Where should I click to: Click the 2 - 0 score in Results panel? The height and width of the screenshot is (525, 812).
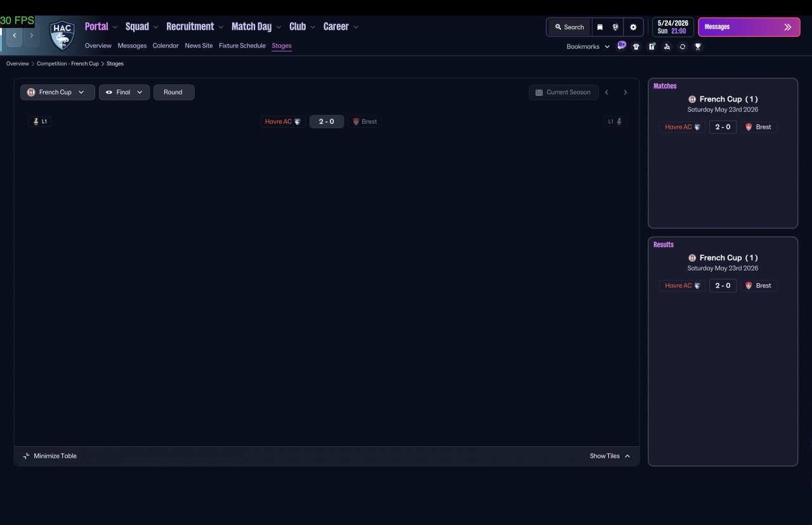coord(723,286)
